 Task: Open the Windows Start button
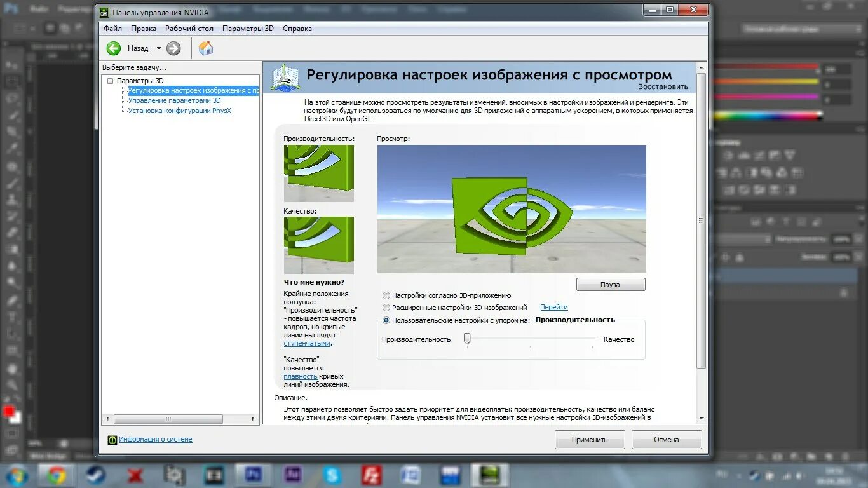(x=17, y=475)
